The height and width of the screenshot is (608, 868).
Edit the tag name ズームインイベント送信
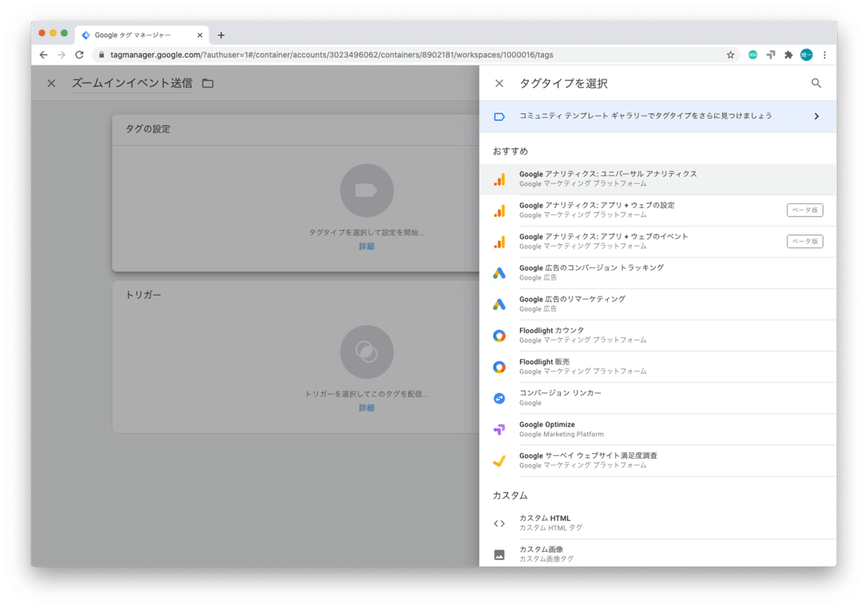point(132,83)
